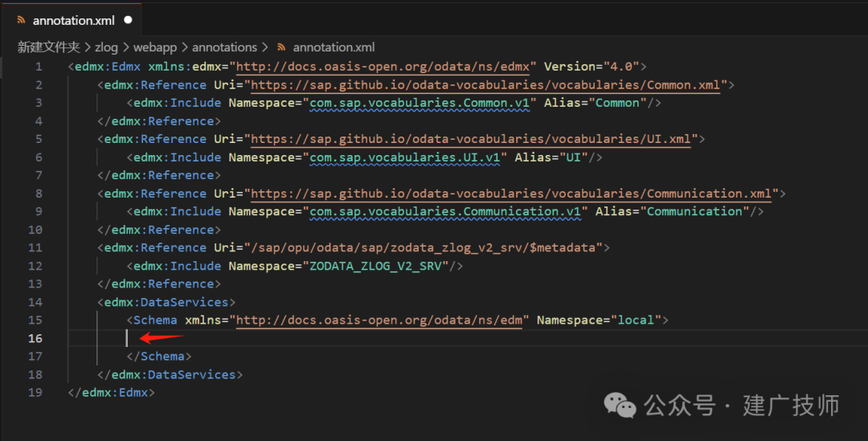Image resolution: width=868 pixels, height=441 pixels.
Task: Click line number 11 in the gutter
Action: [35, 247]
